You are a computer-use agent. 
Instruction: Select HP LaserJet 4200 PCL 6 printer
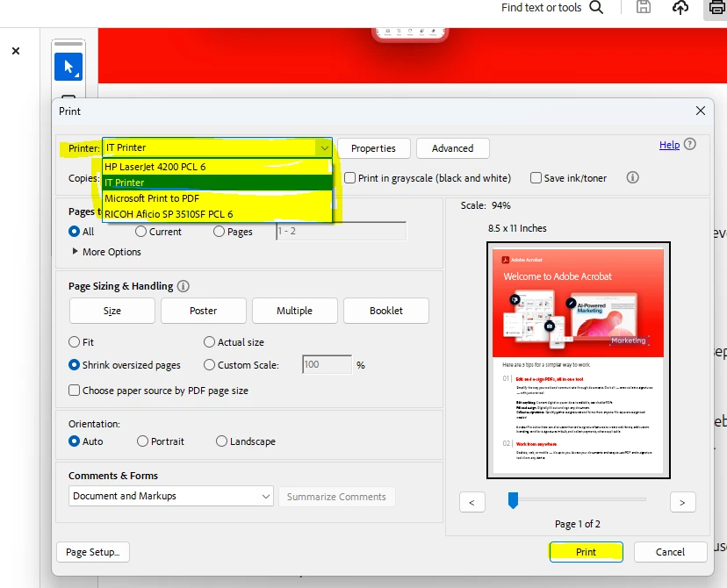[x=217, y=167]
